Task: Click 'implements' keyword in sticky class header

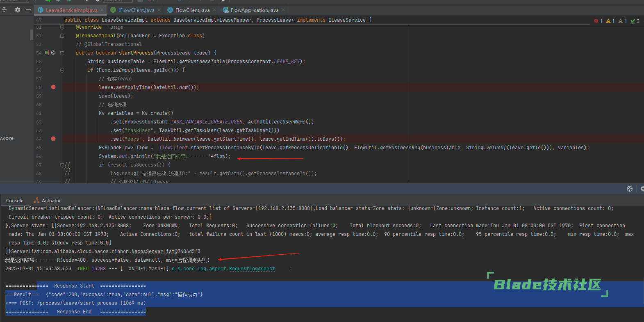Action: point(311,20)
